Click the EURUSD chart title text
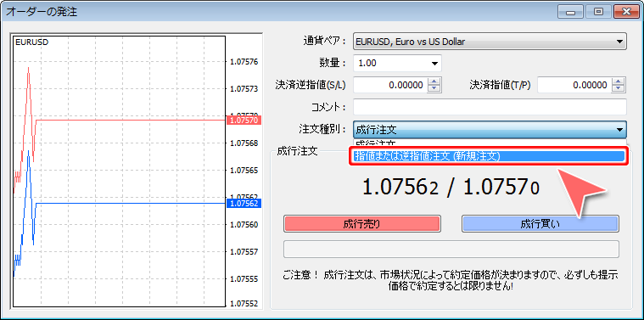This screenshot has width=644, height=320. (31, 42)
